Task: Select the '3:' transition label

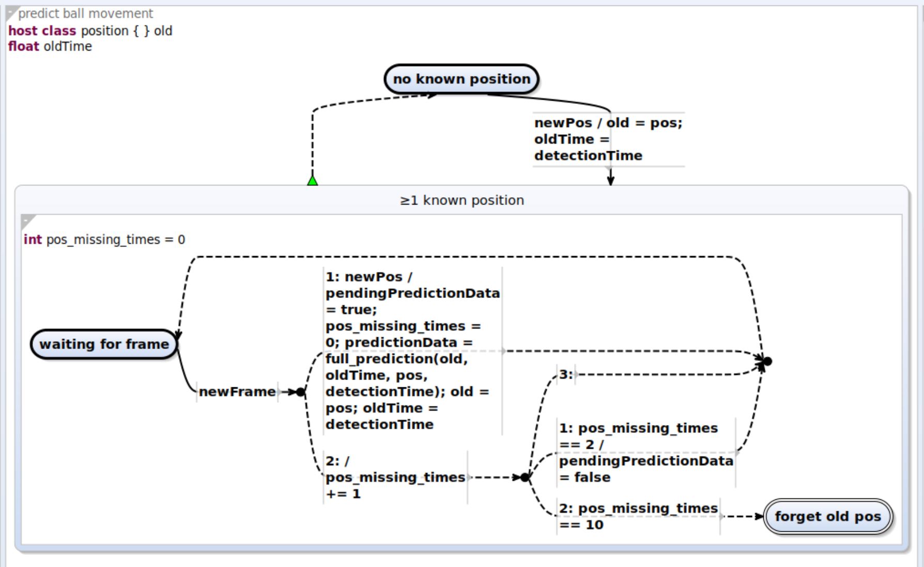Action: coord(566,374)
